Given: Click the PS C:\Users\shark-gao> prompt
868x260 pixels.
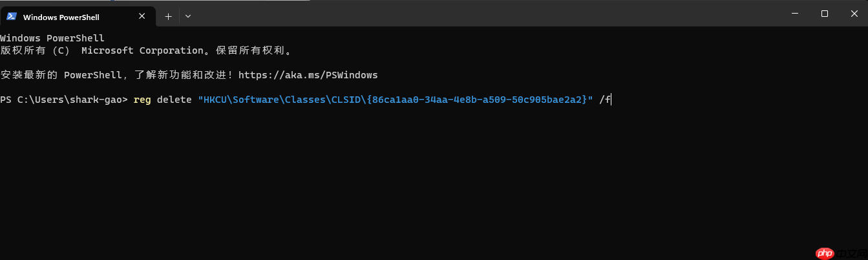Looking at the screenshot, I should click(x=65, y=100).
